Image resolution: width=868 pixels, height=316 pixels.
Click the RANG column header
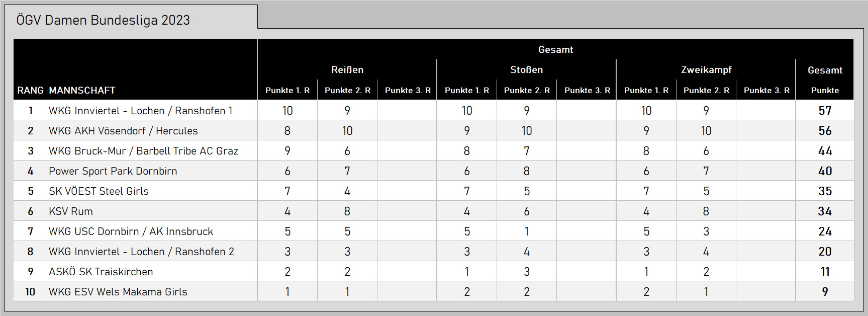point(30,91)
